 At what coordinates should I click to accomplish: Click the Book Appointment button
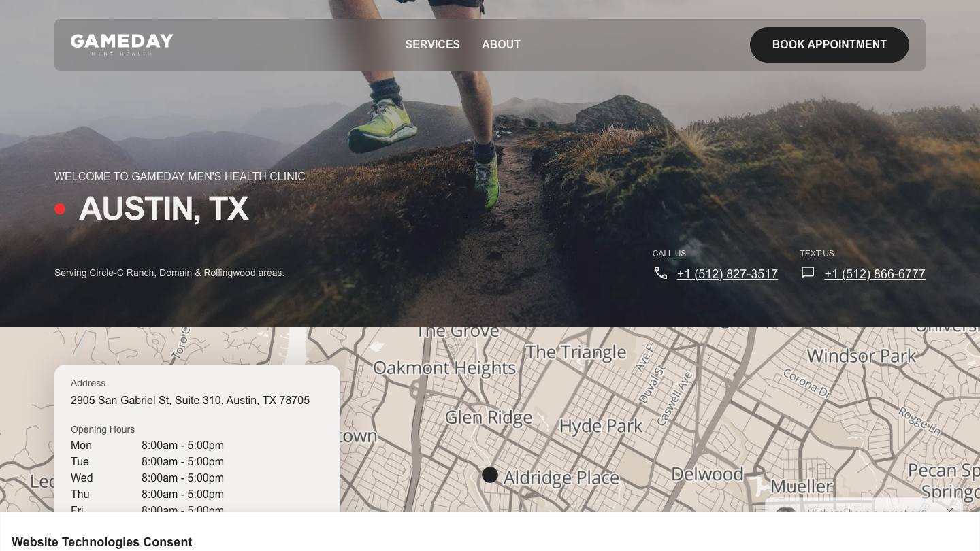[x=830, y=45]
